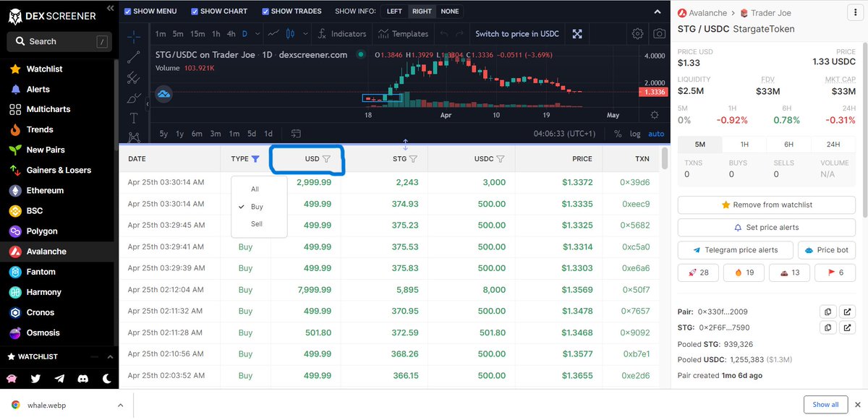Click Telegram price alerts button
Screen dimensions: 868x420
735,250
